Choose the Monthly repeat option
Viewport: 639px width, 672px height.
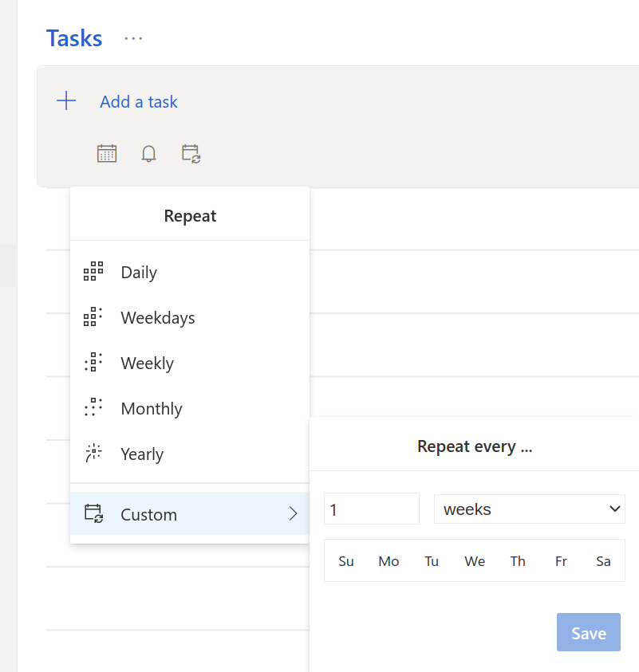click(x=152, y=409)
